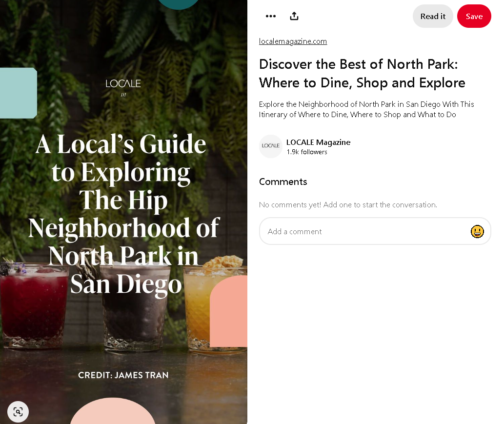Viewport: 504px width, 424px height.
Task: Open the visual search lens icon
Action: click(x=18, y=412)
